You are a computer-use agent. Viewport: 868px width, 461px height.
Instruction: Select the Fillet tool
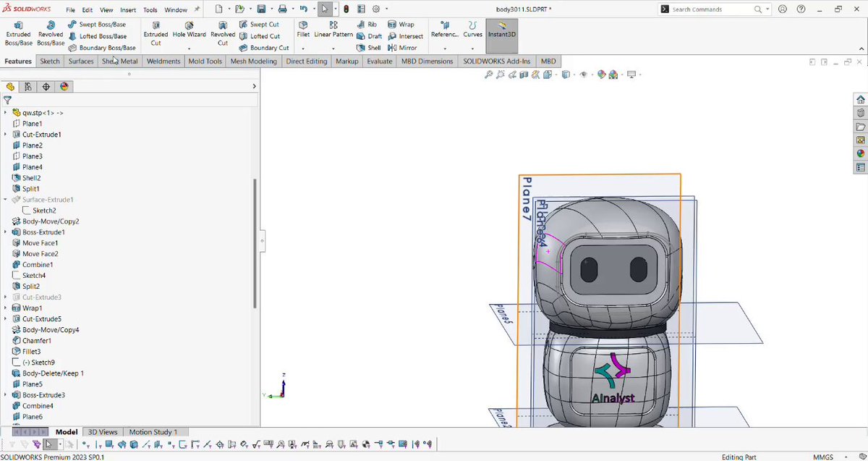(303, 30)
